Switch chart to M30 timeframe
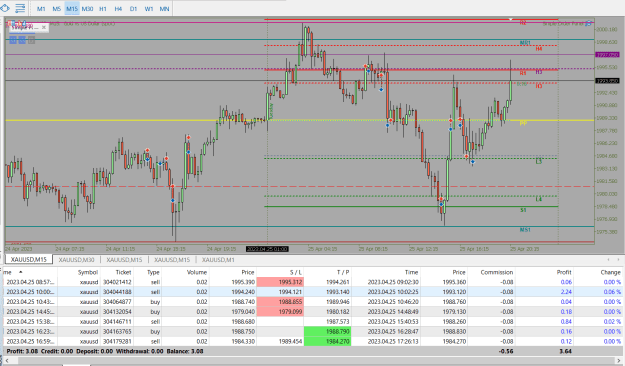The image size is (625, 366). (x=87, y=8)
